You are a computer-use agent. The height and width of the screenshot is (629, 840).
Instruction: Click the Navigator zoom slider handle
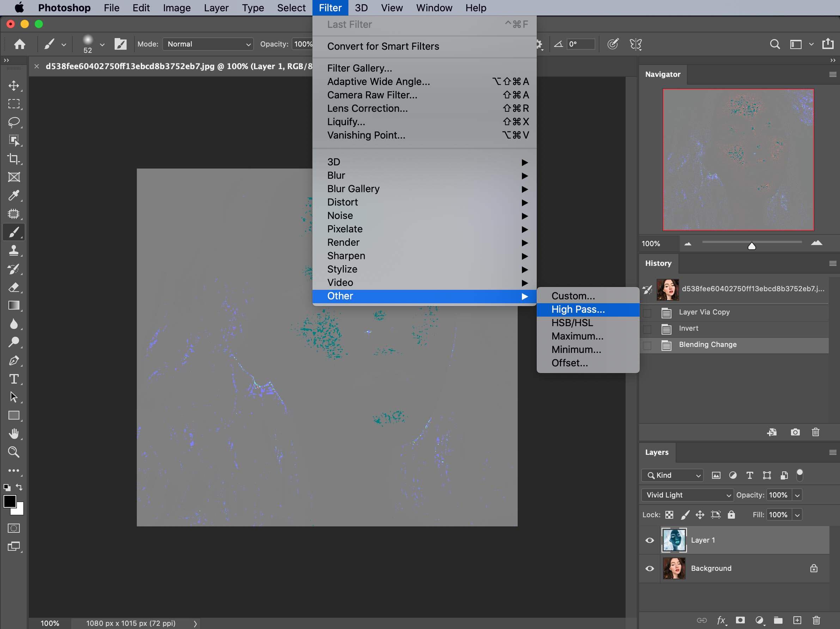coord(751,246)
